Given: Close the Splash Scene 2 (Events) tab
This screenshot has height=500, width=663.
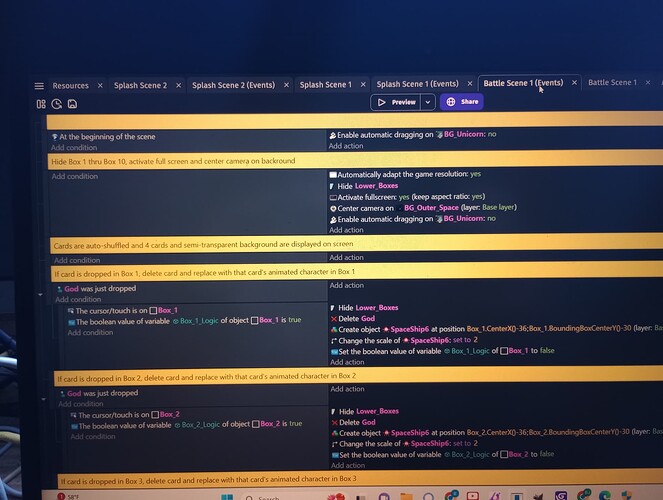Looking at the screenshot, I should tap(286, 85).
